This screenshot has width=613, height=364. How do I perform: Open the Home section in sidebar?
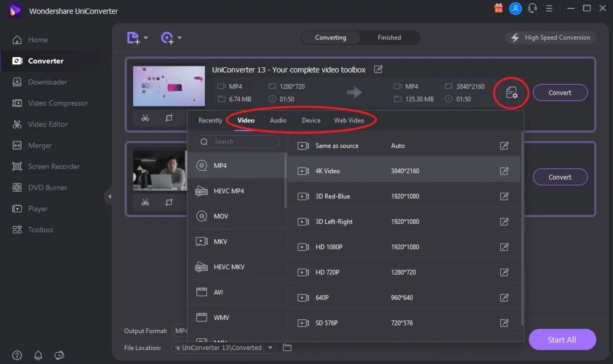tap(30, 40)
